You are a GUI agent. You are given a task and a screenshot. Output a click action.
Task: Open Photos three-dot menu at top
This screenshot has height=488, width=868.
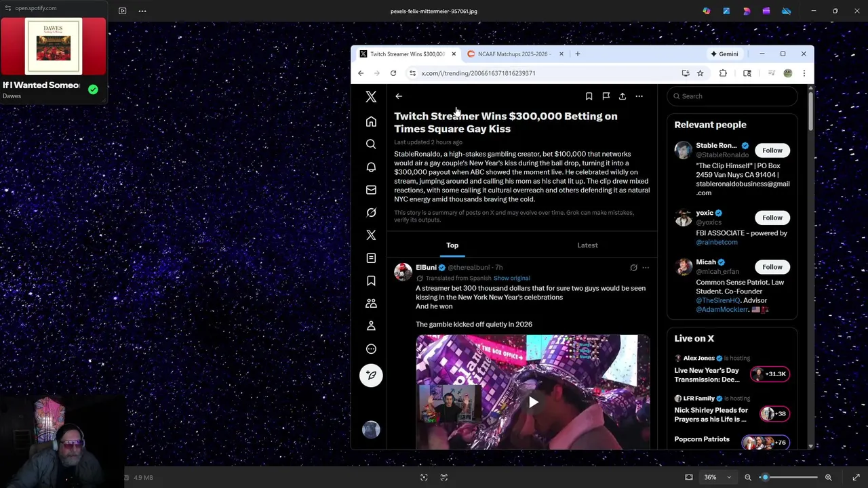point(142,11)
